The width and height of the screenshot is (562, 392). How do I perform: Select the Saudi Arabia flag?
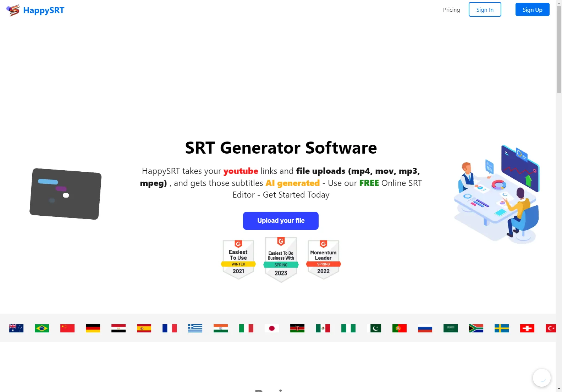[451, 328]
